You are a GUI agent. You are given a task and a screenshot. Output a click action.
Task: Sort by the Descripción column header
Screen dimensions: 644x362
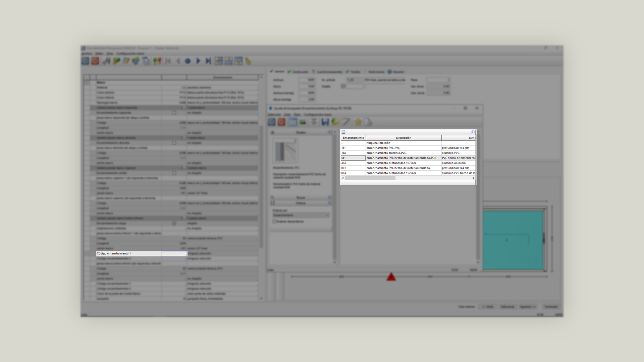point(403,138)
